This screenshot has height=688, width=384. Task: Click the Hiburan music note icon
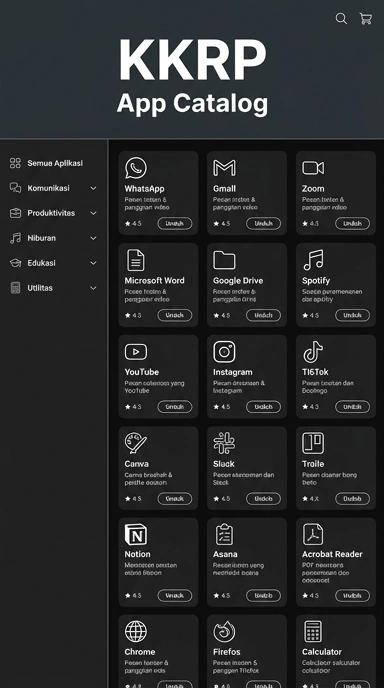15,238
